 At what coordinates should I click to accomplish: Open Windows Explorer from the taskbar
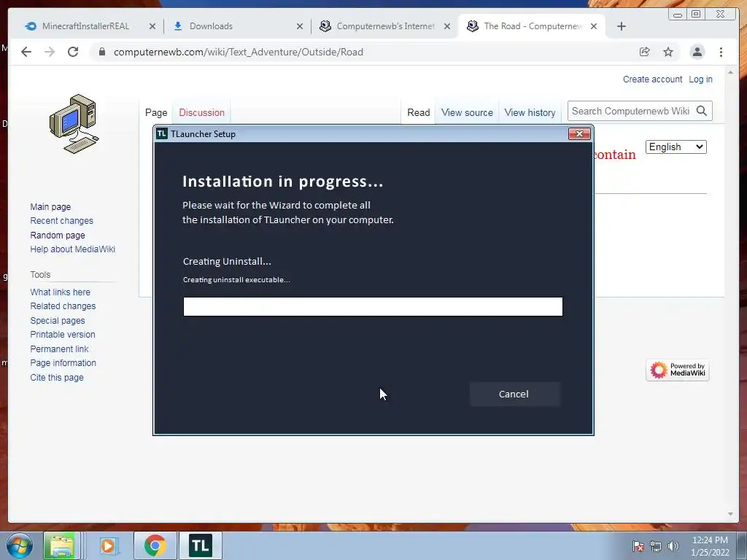tap(61, 545)
